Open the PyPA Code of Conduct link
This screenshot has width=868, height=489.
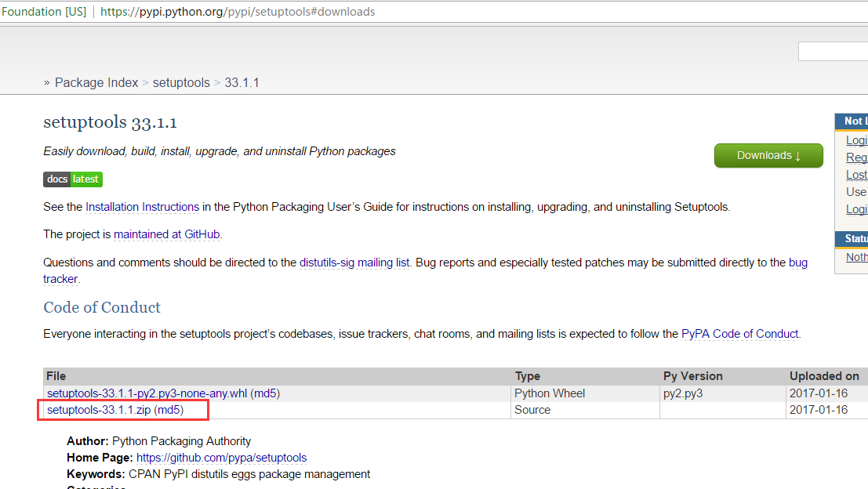pos(739,333)
